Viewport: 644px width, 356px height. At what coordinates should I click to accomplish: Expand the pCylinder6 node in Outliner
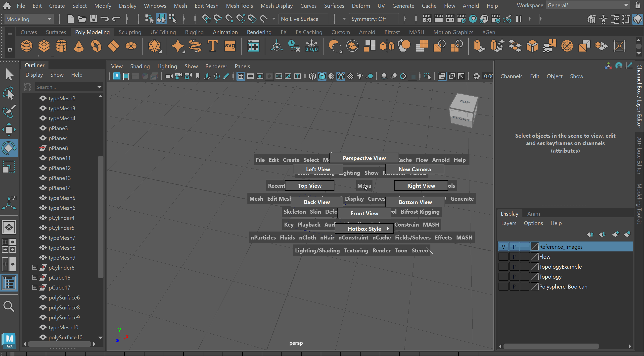click(x=35, y=268)
